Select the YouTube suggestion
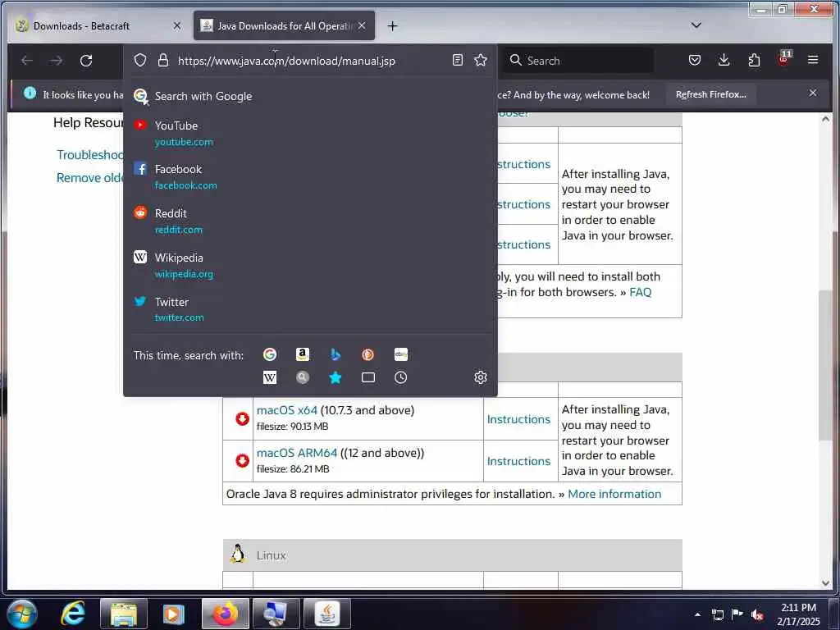840x630 pixels. click(310, 134)
